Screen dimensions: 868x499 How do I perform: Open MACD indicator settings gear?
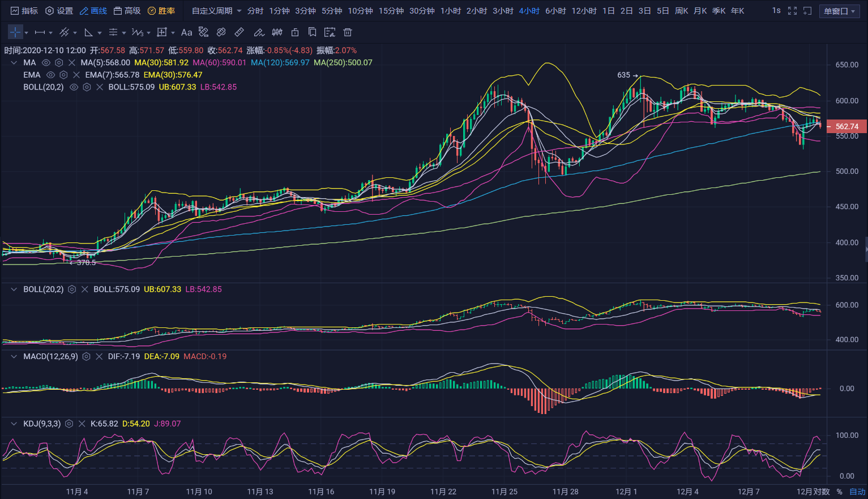pos(87,357)
